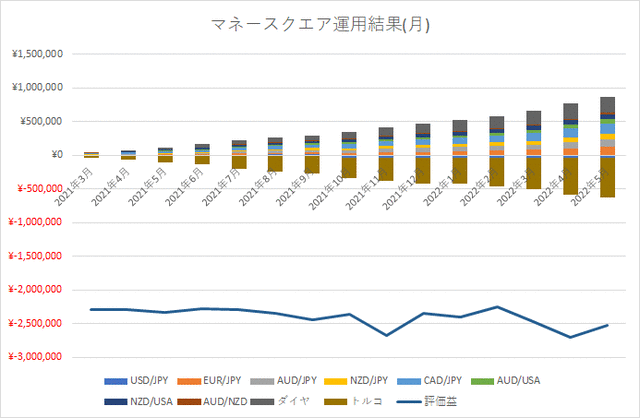Click the 評価益 line peak at 2022年2月

point(497,307)
